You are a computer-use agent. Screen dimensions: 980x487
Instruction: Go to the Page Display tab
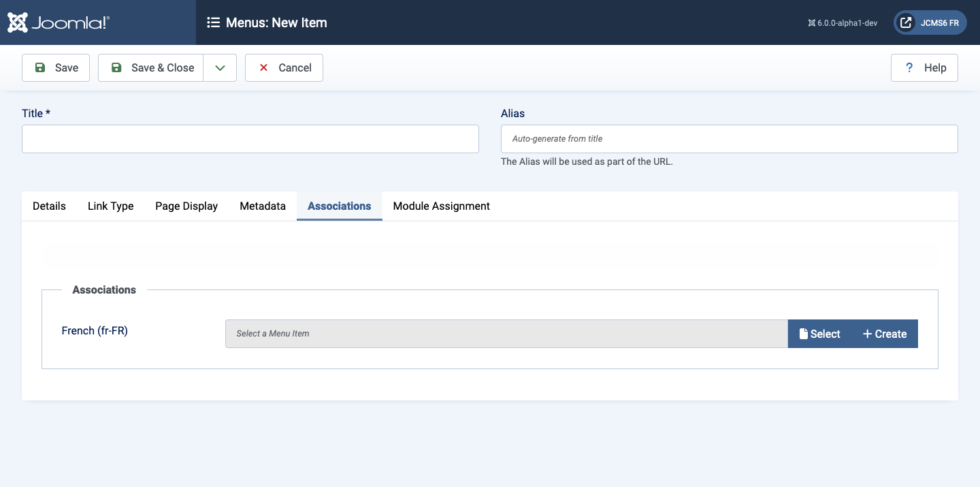click(186, 206)
